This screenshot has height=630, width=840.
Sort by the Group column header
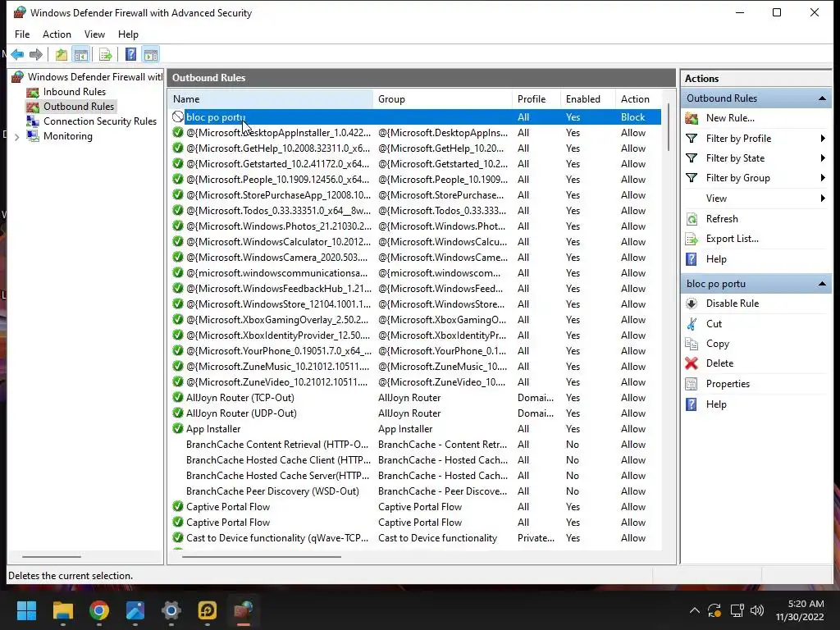pyautogui.click(x=442, y=99)
